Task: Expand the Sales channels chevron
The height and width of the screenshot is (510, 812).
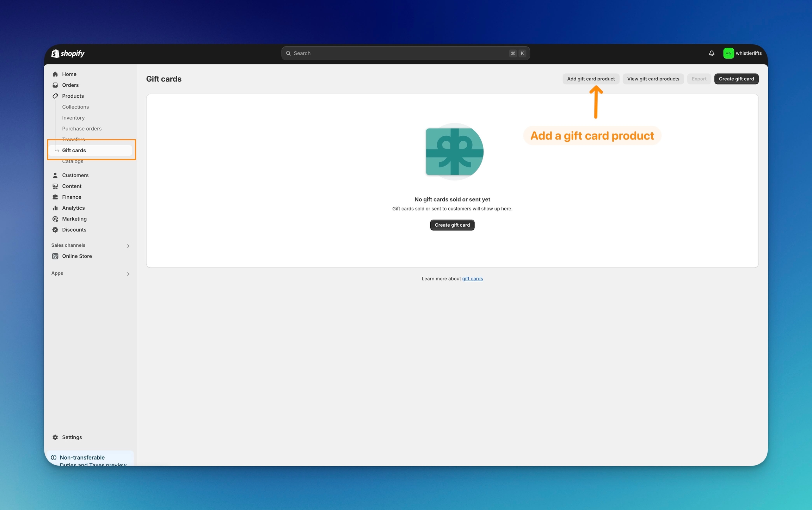Action: point(128,246)
